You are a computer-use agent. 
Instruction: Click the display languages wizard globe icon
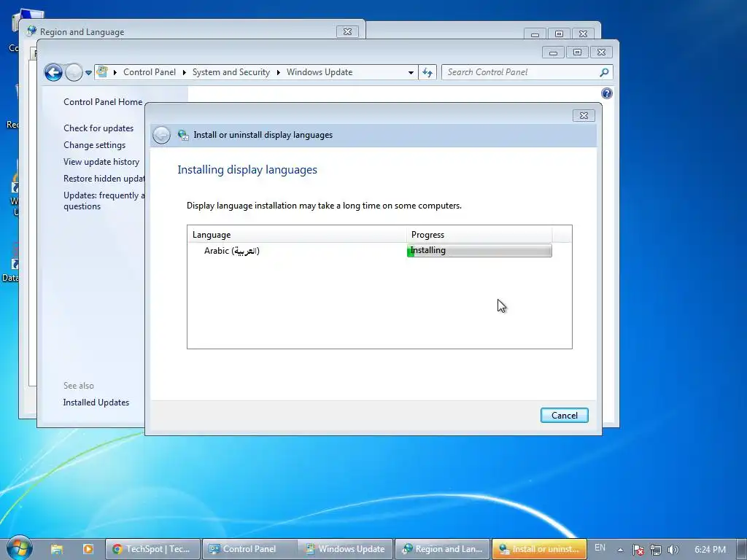pyautogui.click(x=183, y=135)
